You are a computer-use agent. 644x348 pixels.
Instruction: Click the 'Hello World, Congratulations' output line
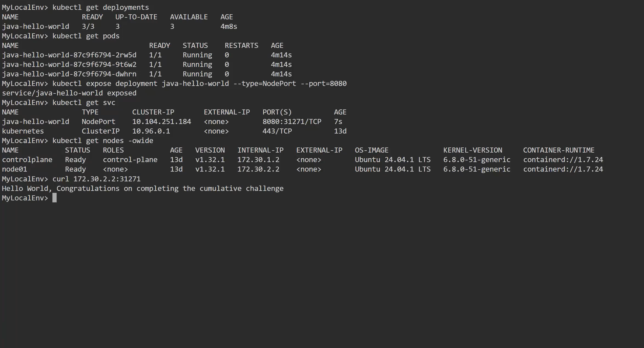point(142,189)
